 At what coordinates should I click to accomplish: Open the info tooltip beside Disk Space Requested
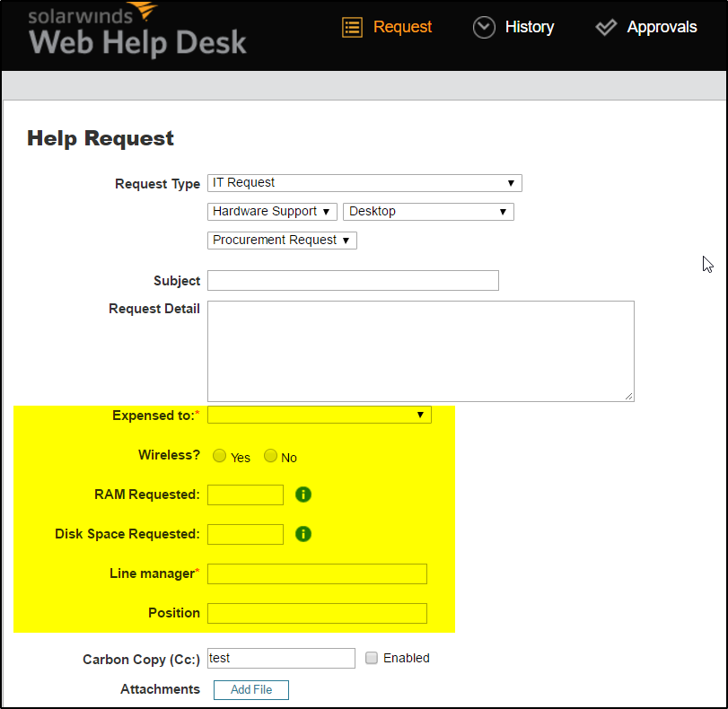tap(303, 534)
